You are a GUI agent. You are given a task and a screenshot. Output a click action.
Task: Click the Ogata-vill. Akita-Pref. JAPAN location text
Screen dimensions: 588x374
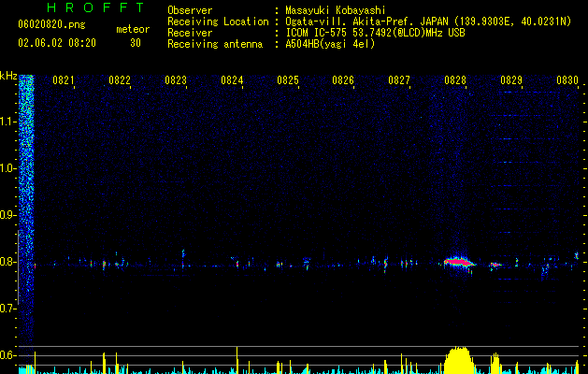(x=428, y=22)
